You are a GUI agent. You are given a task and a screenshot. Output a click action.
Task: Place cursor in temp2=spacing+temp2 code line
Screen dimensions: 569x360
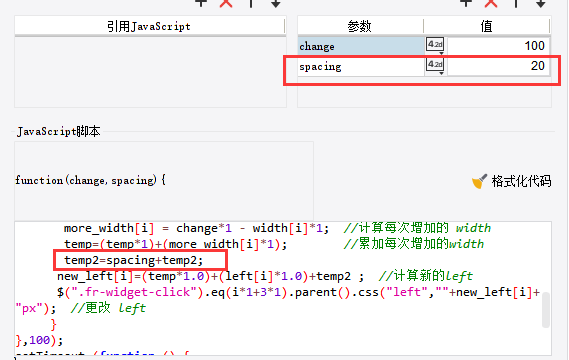(134, 260)
